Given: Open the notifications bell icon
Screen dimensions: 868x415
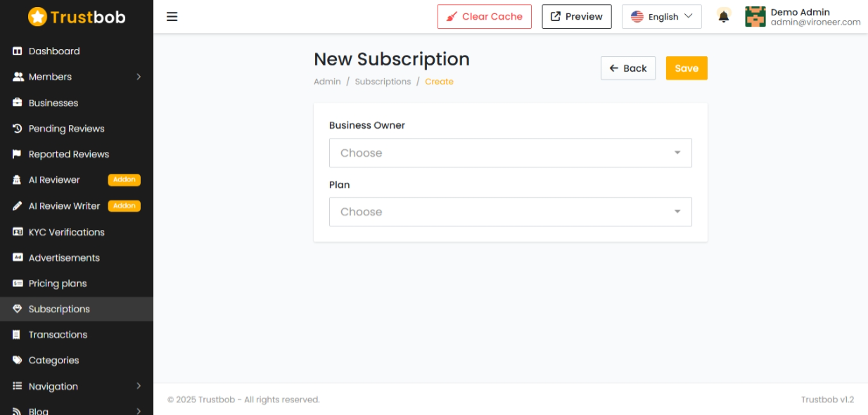Looking at the screenshot, I should [x=723, y=16].
